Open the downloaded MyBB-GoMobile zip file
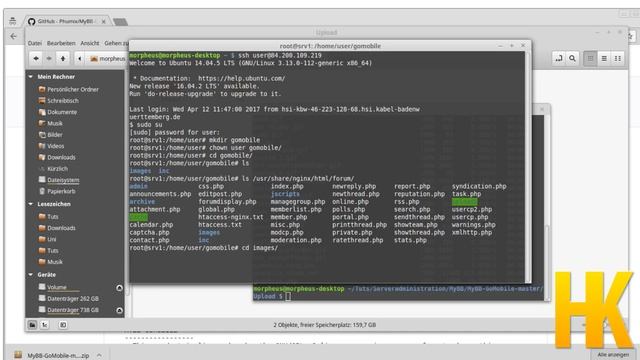 (51, 356)
